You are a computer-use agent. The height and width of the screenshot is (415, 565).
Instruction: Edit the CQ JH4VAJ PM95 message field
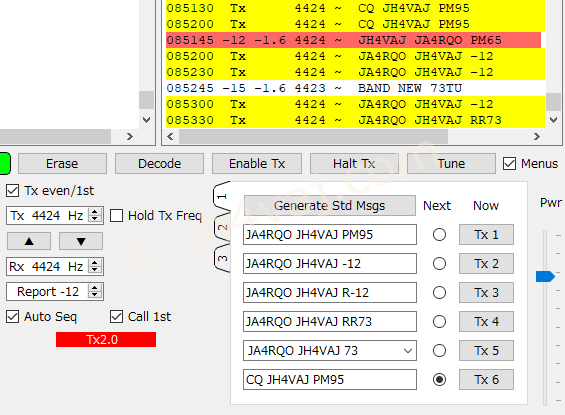(x=330, y=379)
